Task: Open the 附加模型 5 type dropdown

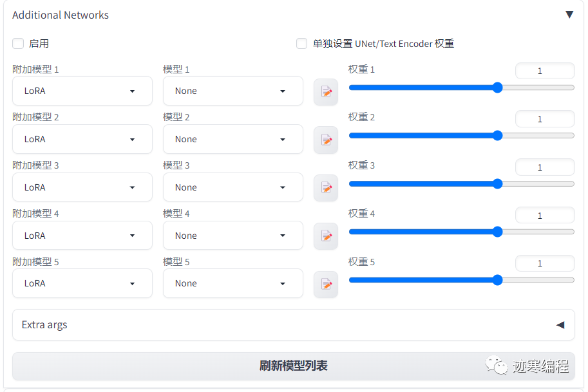Action: [x=82, y=283]
